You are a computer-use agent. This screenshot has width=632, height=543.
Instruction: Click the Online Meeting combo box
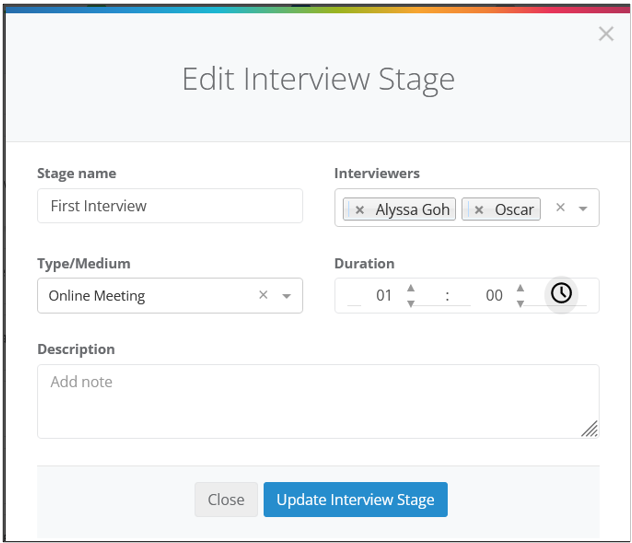(170, 295)
